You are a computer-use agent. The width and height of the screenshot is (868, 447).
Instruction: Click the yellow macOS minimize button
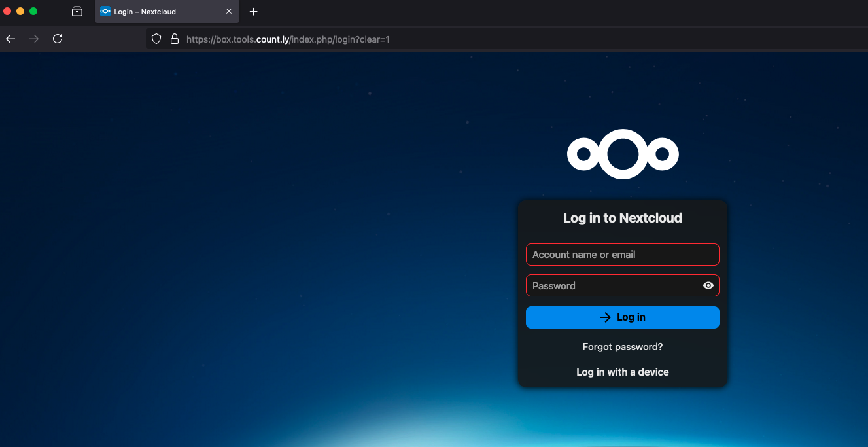coord(20,11)
